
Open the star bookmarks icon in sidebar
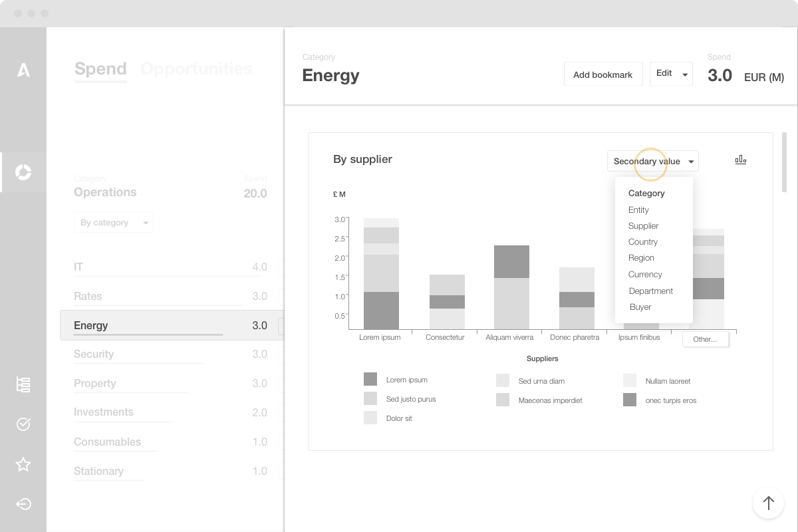coord(23,464)
